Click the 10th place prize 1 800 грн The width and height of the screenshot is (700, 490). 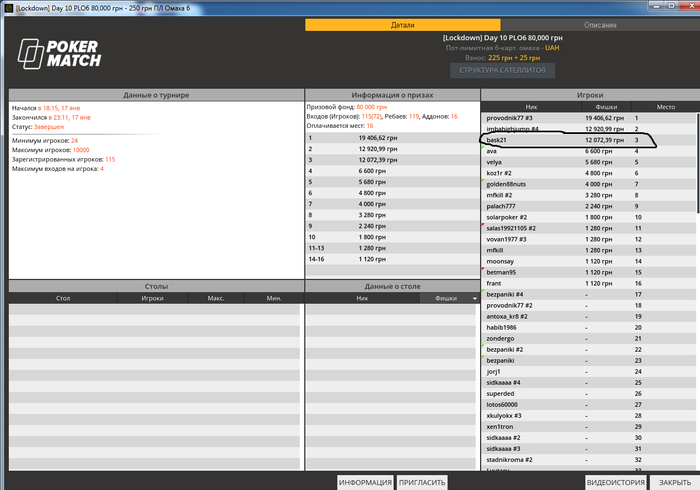[x=372, y=237]
